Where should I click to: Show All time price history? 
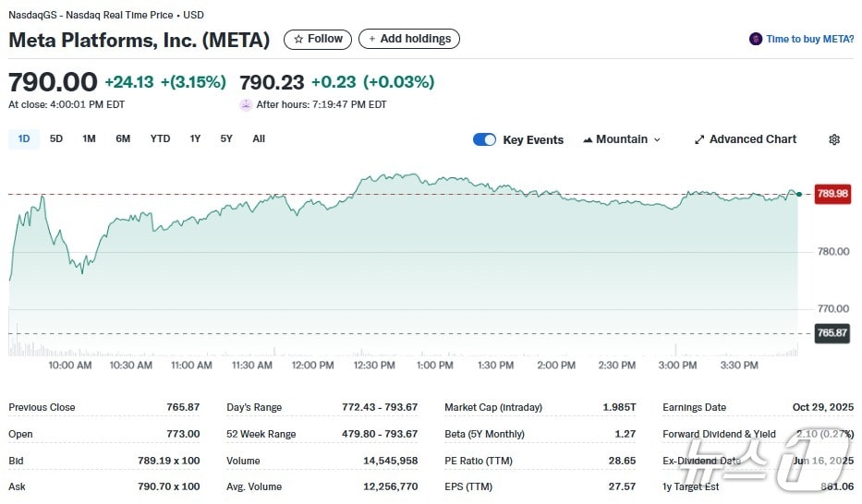tap(259, 138)
